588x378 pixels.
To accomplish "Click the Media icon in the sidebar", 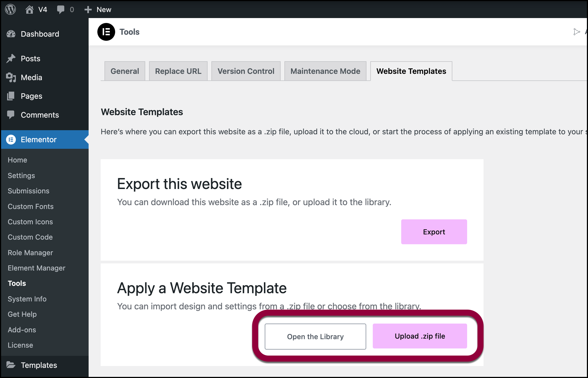I will click(11, 77).
